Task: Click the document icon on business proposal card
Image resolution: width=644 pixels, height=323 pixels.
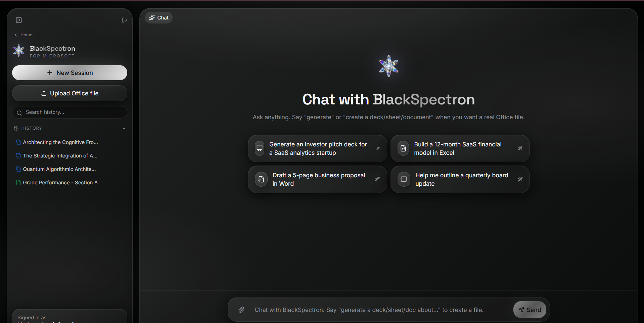Action: tap(261, 179)
